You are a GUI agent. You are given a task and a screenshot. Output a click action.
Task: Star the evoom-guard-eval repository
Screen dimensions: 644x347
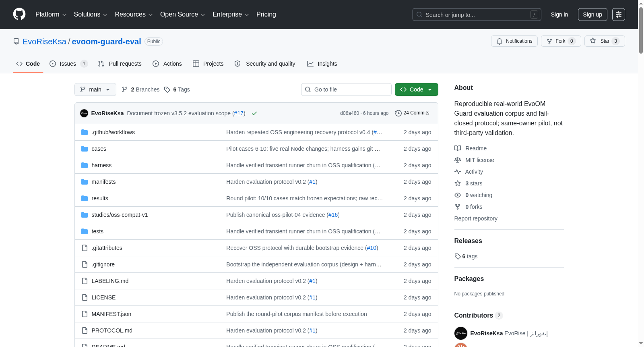point(605,41)
